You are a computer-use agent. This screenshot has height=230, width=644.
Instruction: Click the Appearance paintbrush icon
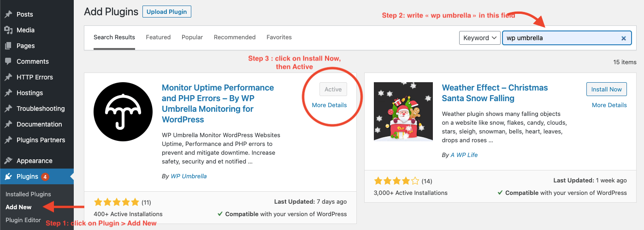pyautogui.click(x=8, y=161)
